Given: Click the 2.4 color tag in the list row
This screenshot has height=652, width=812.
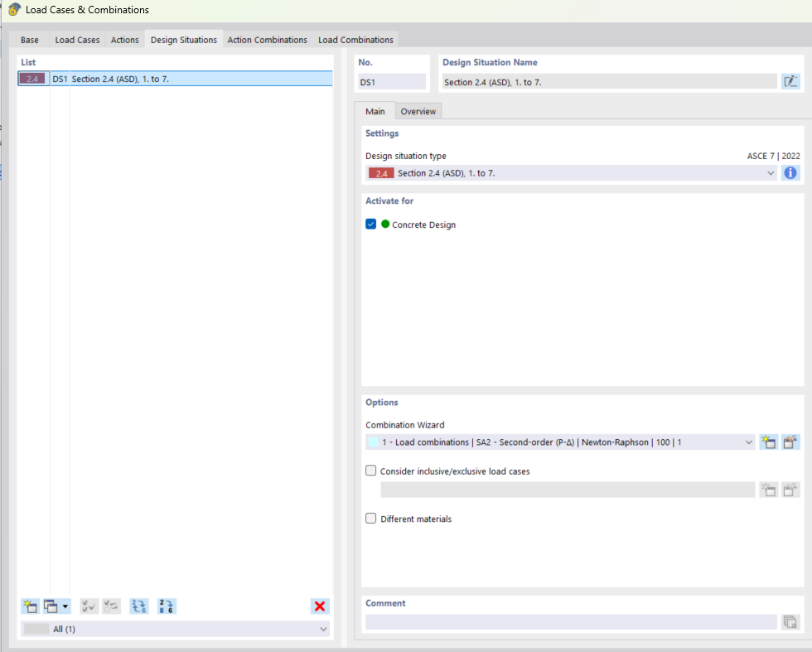Looking at the screenshot, I should point(32,79).
